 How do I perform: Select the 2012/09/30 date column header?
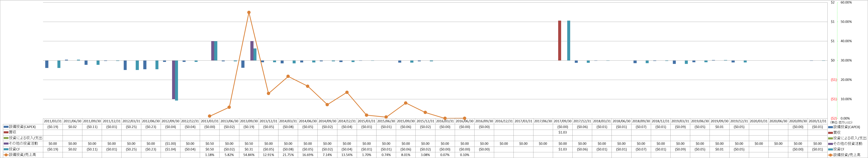pos(170,121)
